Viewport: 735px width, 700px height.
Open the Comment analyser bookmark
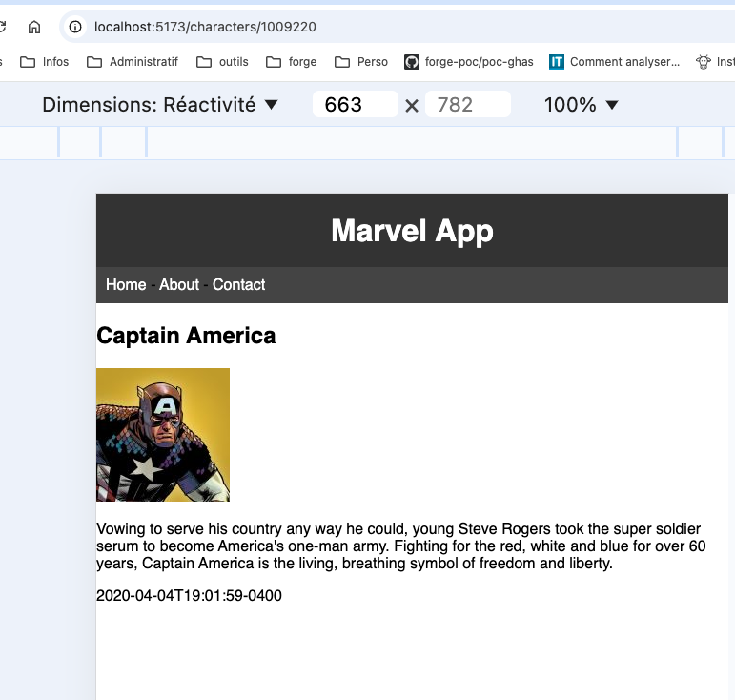click(x=615, y=62)
